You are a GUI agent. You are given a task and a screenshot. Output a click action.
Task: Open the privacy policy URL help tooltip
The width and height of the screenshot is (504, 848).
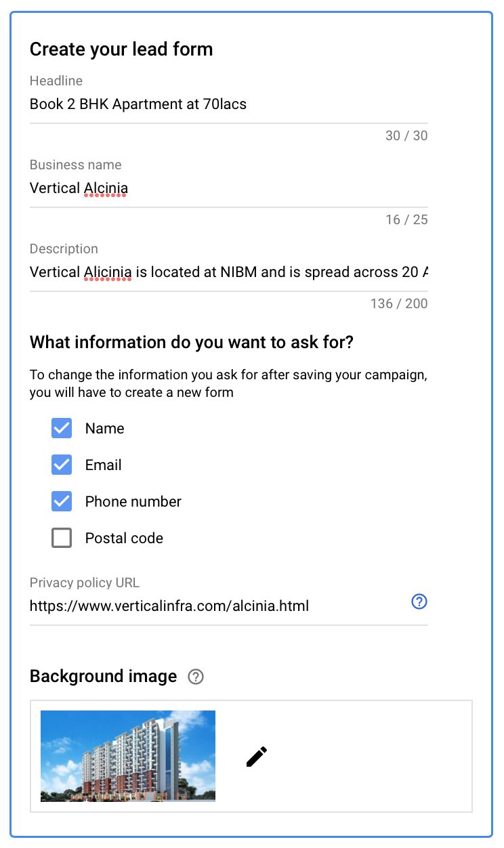pyautogui.click(x=419, y=601)
